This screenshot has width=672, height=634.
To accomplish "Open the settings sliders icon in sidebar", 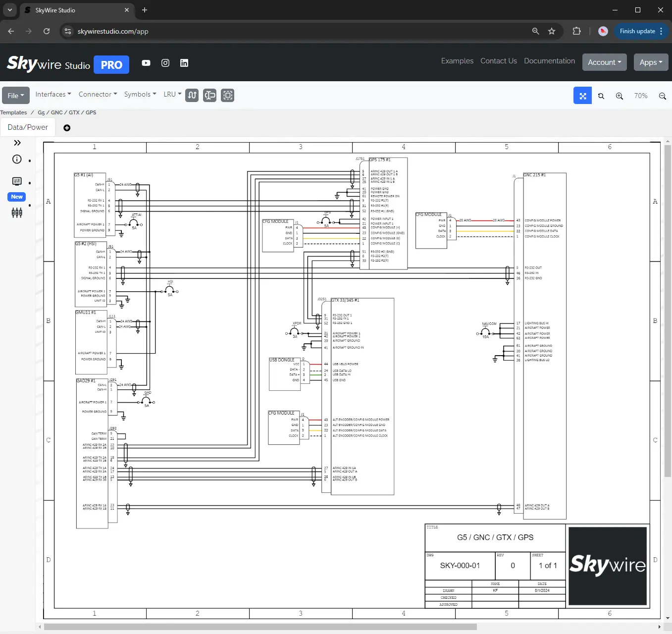I will click(x=17, y=212).
